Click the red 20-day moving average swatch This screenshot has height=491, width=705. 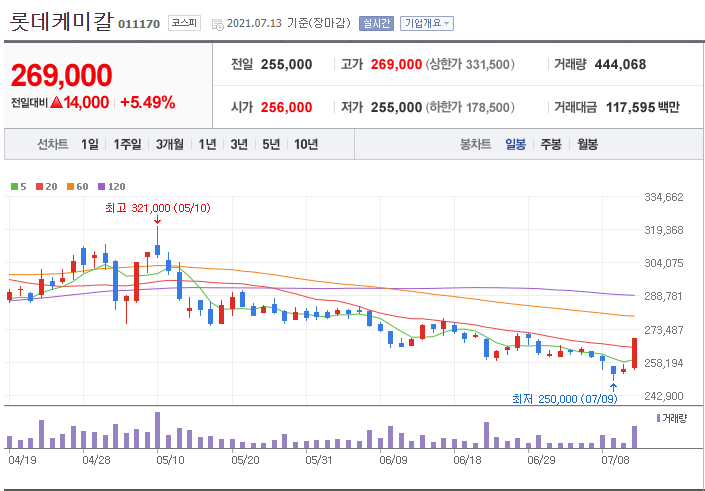coord(39,186)
